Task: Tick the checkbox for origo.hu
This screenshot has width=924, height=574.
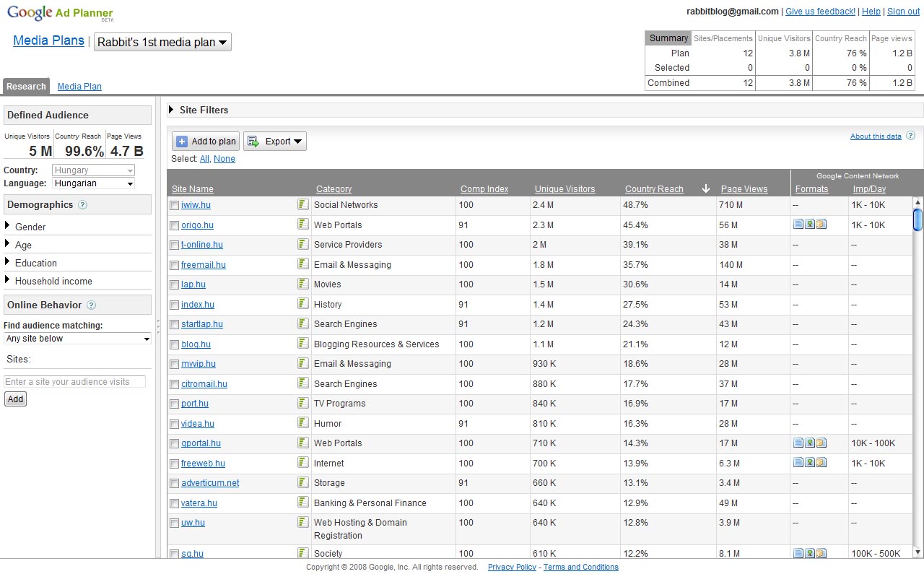Action: (x=174, y=225)
